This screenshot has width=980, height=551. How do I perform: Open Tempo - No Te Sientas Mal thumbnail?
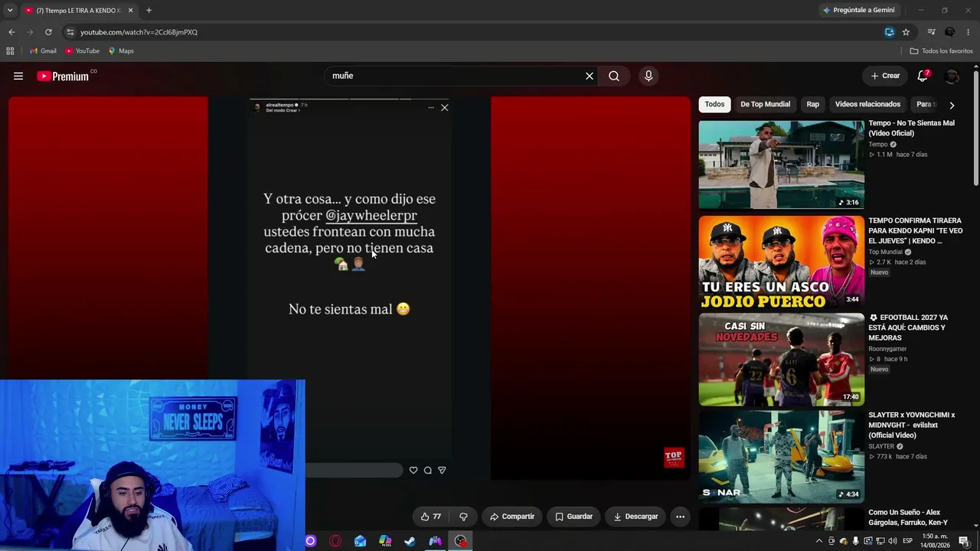point(781,165)
